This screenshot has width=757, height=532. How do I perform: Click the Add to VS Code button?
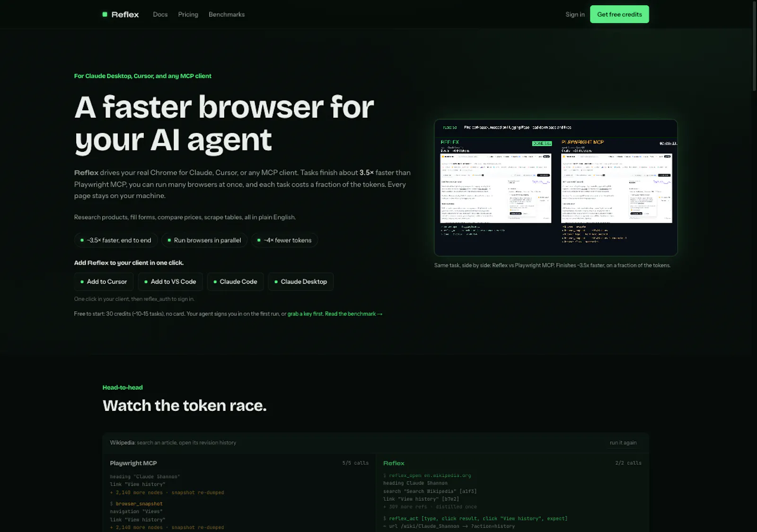click(170, 282)
